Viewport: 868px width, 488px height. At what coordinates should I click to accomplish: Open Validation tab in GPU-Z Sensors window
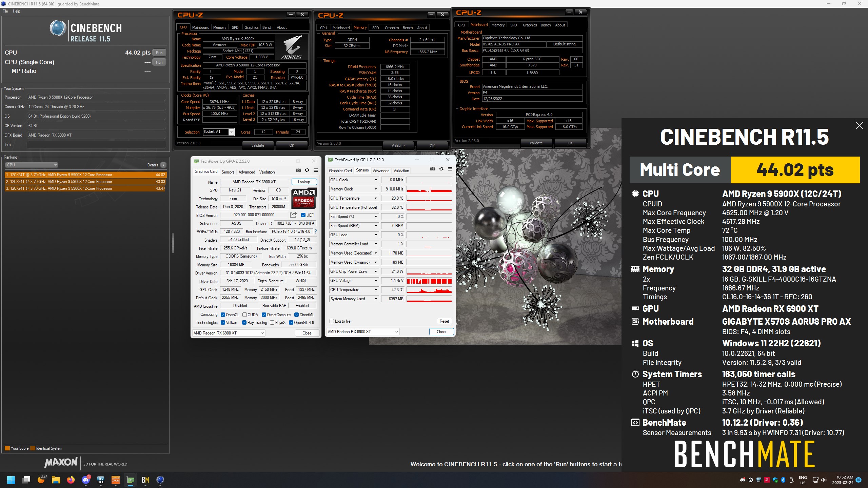[x=401, y=171]
